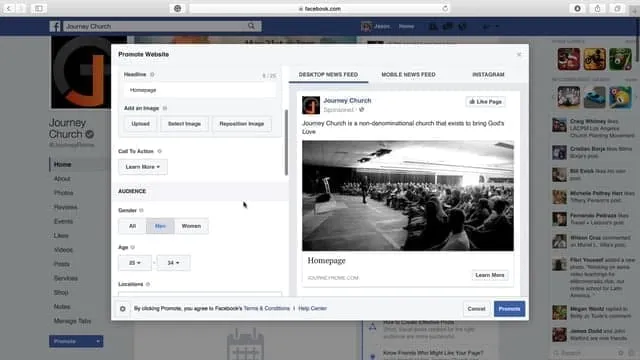Image resolution: width=640 pixels, height=360 pixels.
Task: Open Safari downloads icon
Action: click(578, 8)
